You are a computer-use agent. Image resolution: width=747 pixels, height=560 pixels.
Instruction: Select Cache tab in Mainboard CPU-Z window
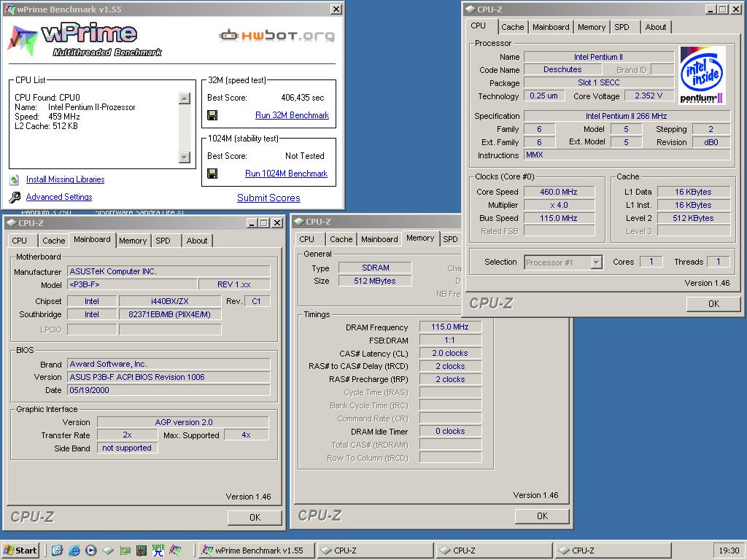[54, 241]
